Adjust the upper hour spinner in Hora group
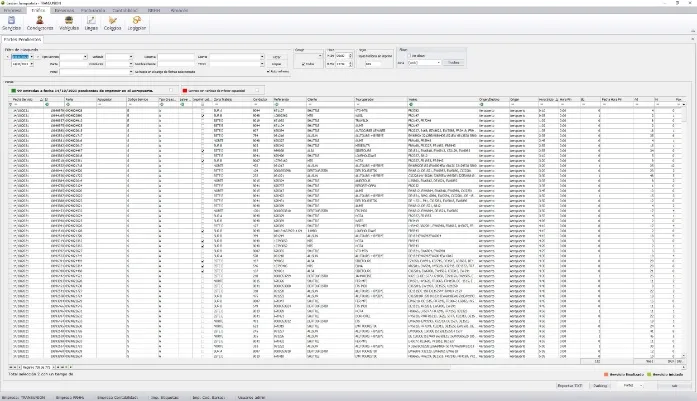The height and width of the screenshot is (401, 697). (x=350, y=56)
